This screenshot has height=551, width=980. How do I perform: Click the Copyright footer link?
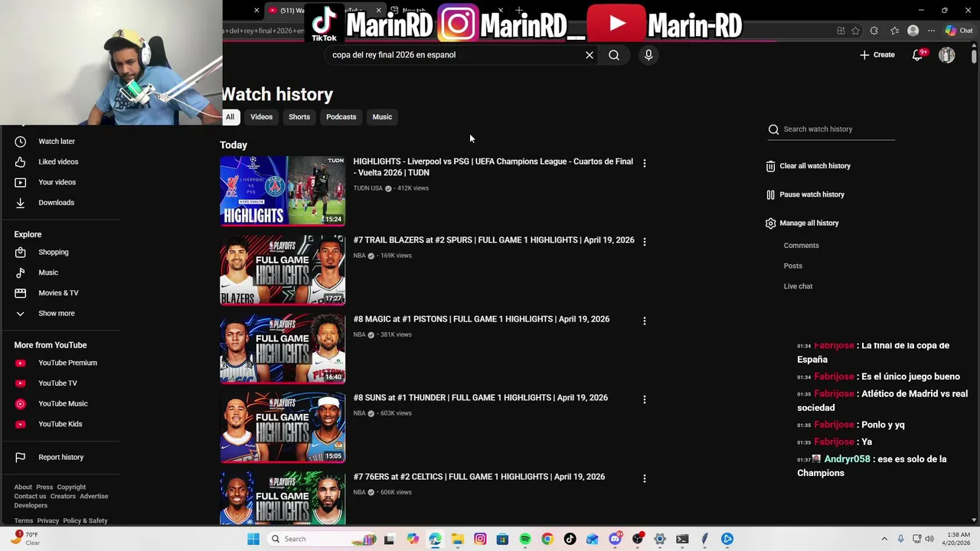coord(71,487)
